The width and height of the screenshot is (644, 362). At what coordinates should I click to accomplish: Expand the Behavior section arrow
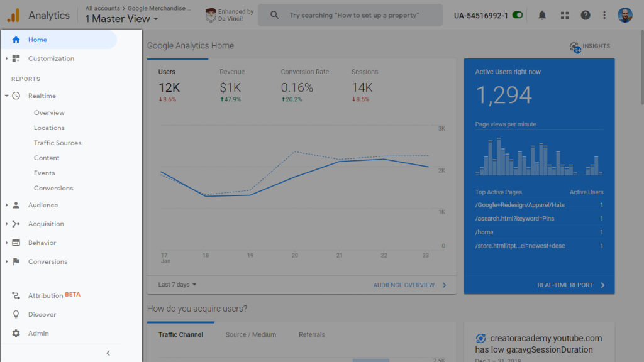6,243
